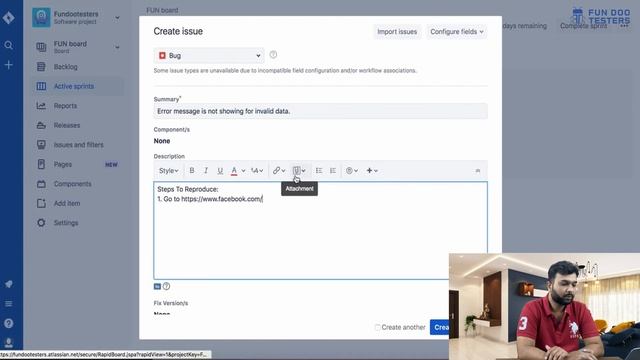
Task: Open the plus insert more options dropdown
Action: [372, 171]
